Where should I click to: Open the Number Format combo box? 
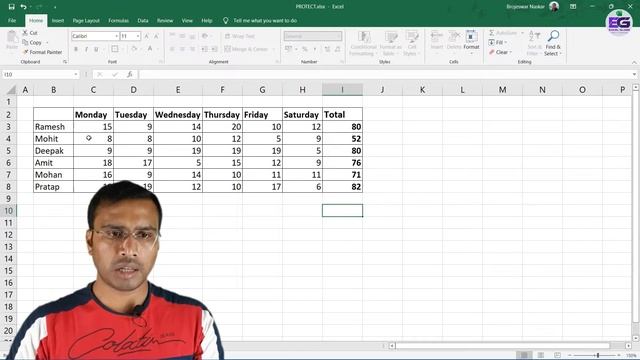click(x=313, y=36)
